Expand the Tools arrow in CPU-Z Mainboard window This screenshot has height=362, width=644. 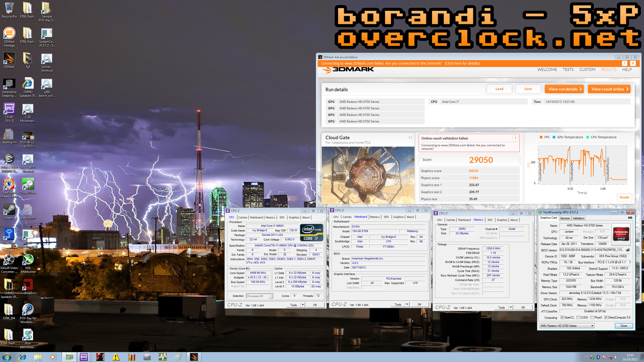click(x=407, y=304)
